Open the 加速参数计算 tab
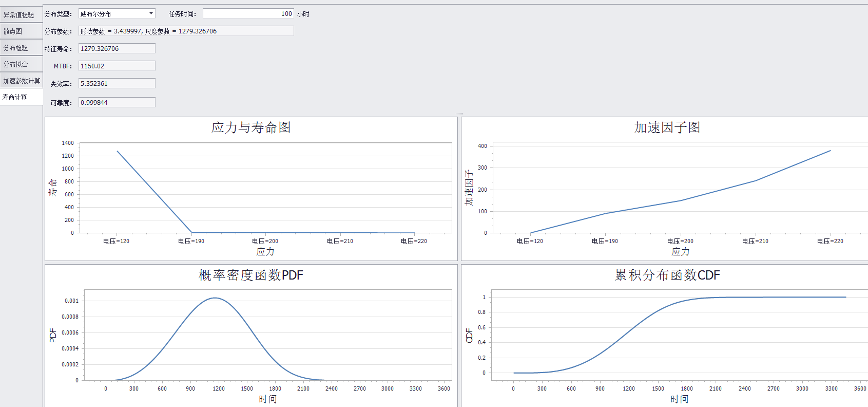This screenshot has width=868, height=407. [21, 81]
